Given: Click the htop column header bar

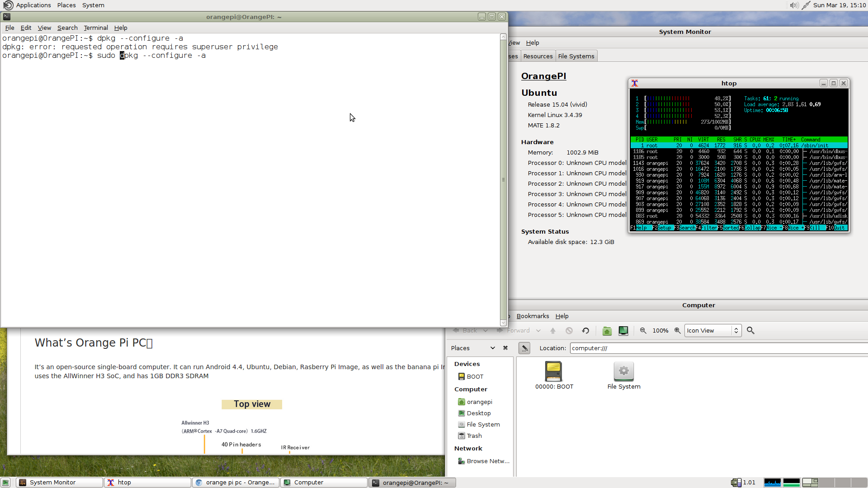Looking at the screenshot, I should [x=739, y=140].
